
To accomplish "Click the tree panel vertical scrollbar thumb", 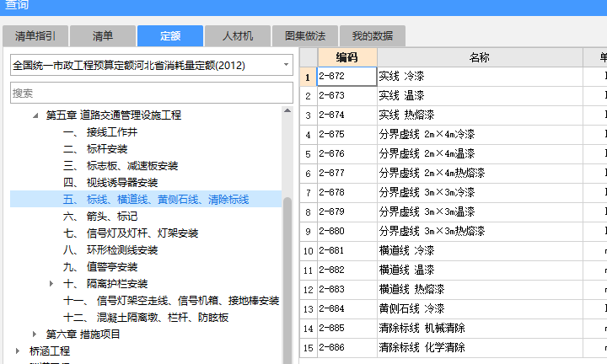I will [287, 281].
